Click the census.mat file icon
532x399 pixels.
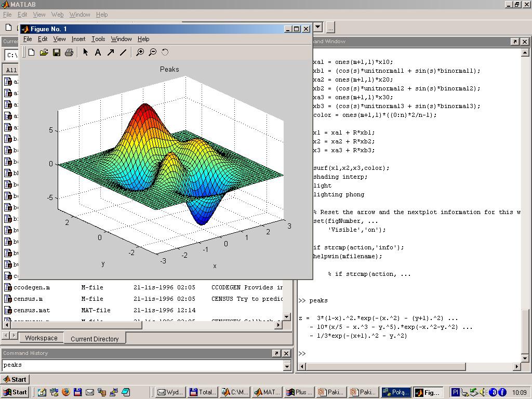[x=8, y=310]
